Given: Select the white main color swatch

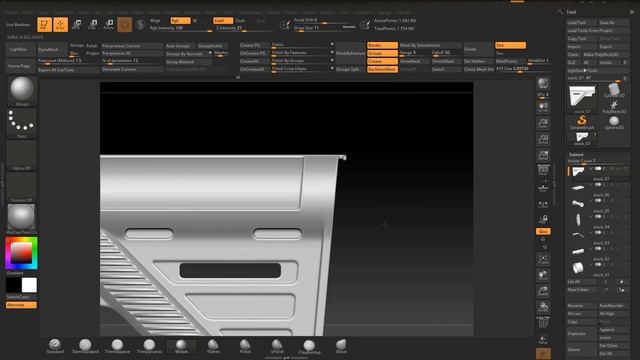Looking at the screenshot, I should pyautogui.click(x=29, y=285).
